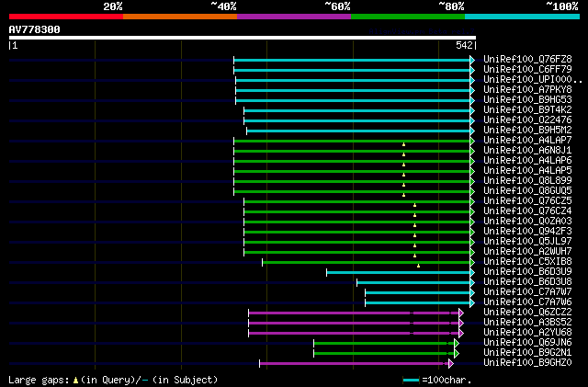
Task: Select the UniRef100_A3BS52 subject name
Action: click(527, 323)
